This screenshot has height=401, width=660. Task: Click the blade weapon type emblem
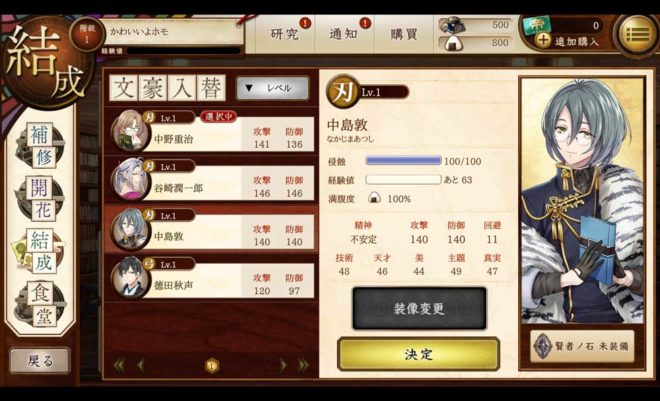pos(342,92)
